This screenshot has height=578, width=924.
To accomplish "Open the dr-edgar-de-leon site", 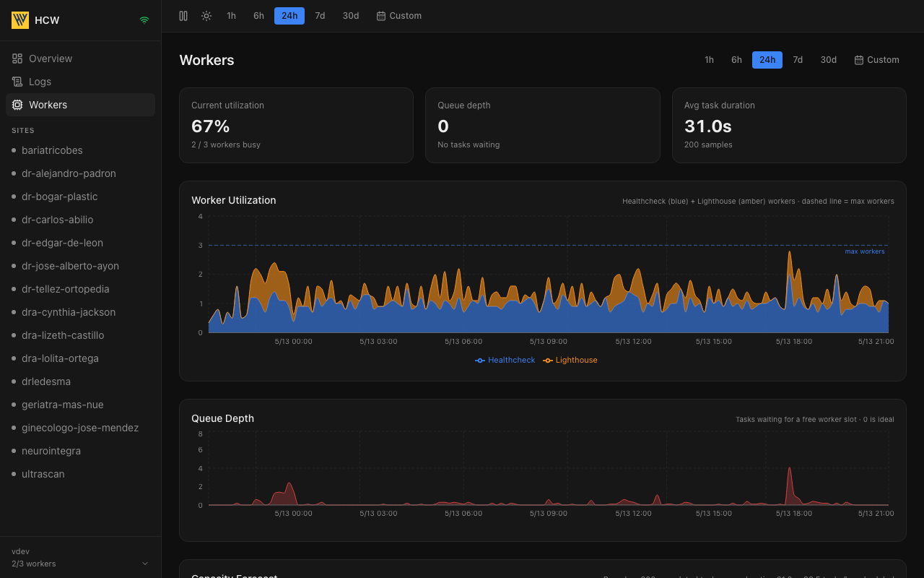I will pyautogui.click(x=80, y=243).
